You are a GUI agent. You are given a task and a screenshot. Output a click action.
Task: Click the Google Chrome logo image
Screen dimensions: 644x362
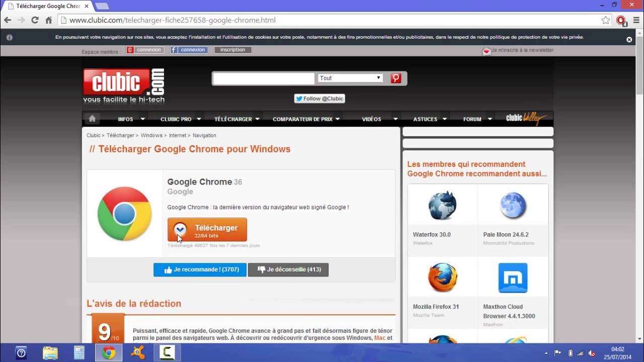coord(124,214)
